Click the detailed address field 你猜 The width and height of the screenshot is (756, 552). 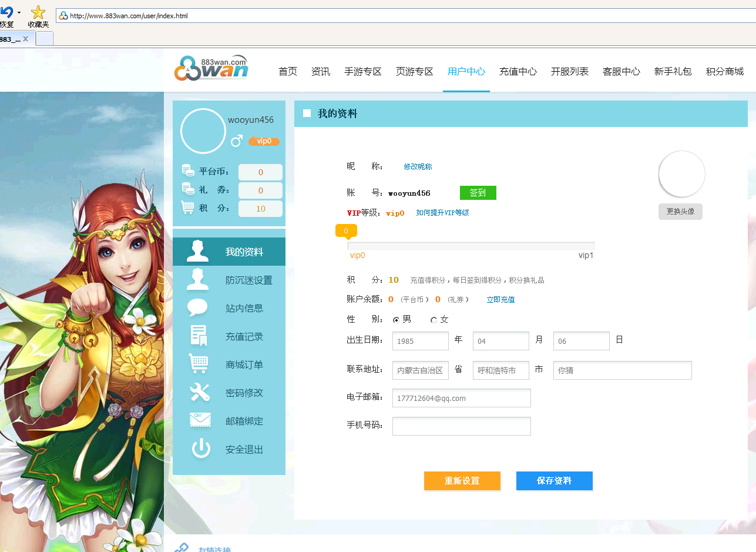(x=623, y=370)
